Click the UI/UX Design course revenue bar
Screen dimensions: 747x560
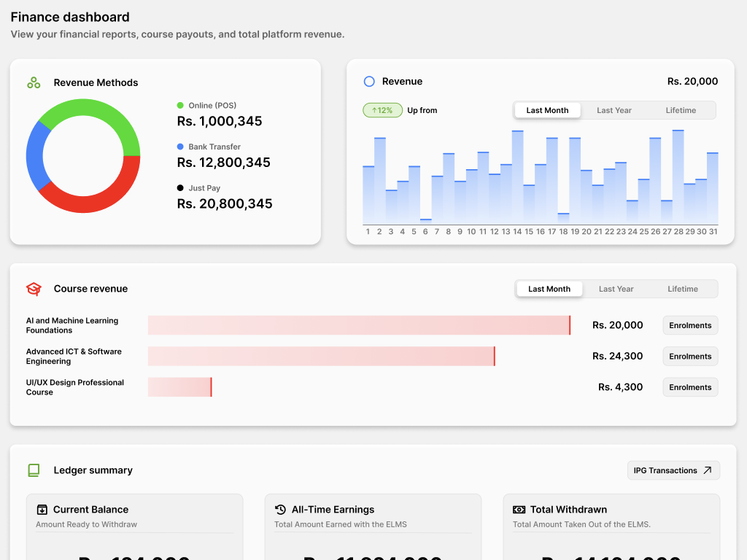click(x=180, y=387)
